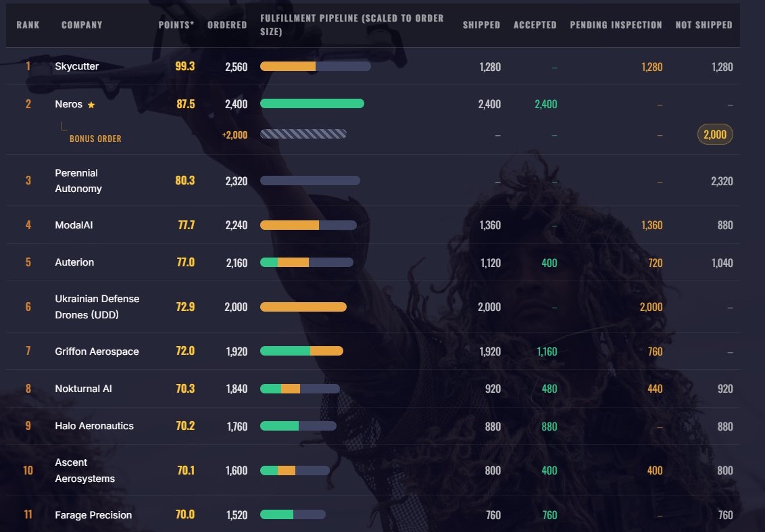Click Halo Aeronautics' pipeline bar
Screen dimensions: 765x532
click(x=298, y=426)
